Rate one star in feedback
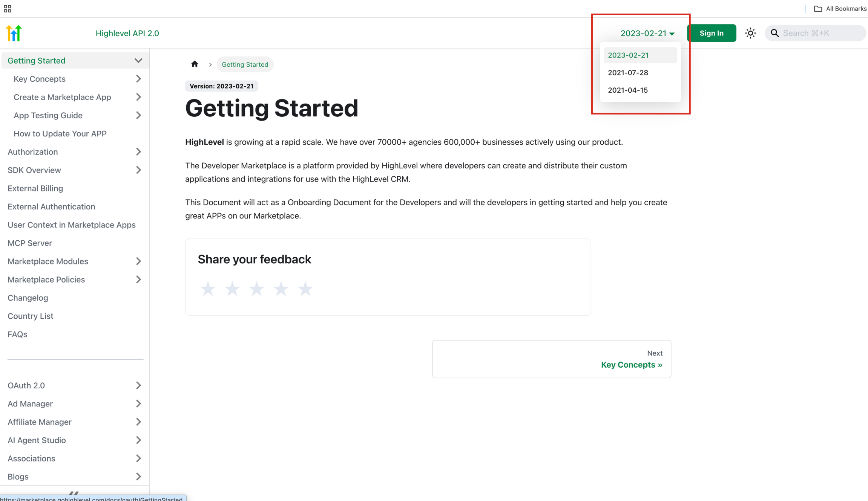This screenshot has width=868, height=501. tap(208, 289)
